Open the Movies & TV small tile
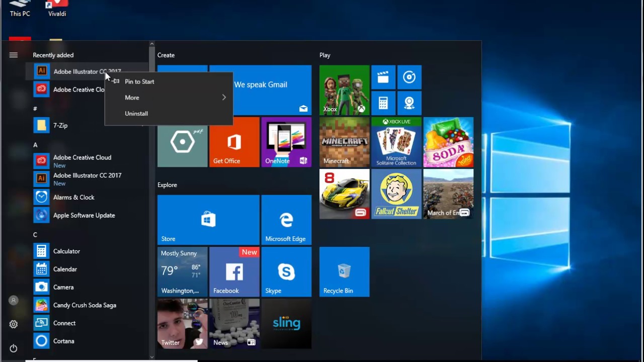Image resolution: width=644 pixels, height=362 pixels. [x=383, y=77]
